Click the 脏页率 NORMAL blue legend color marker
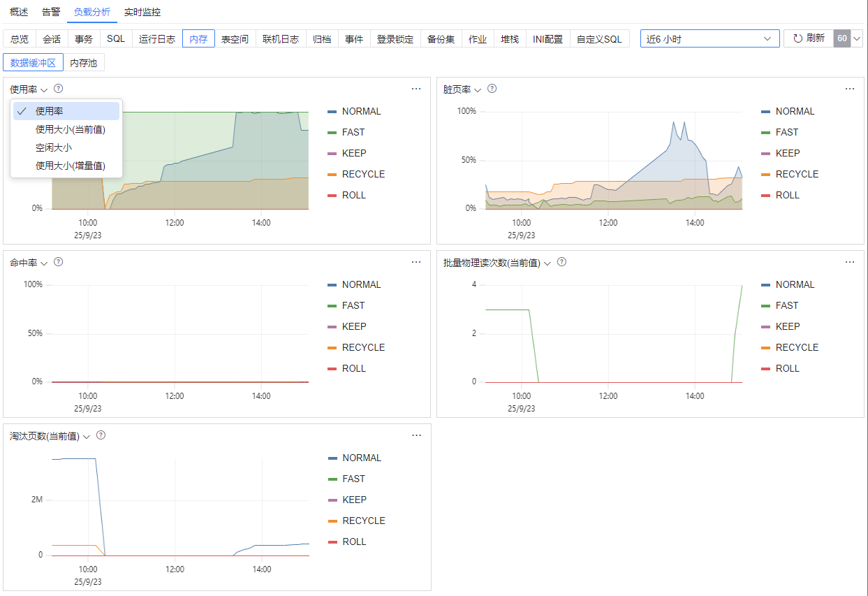868x596 pixels. [x=765, y=112]
